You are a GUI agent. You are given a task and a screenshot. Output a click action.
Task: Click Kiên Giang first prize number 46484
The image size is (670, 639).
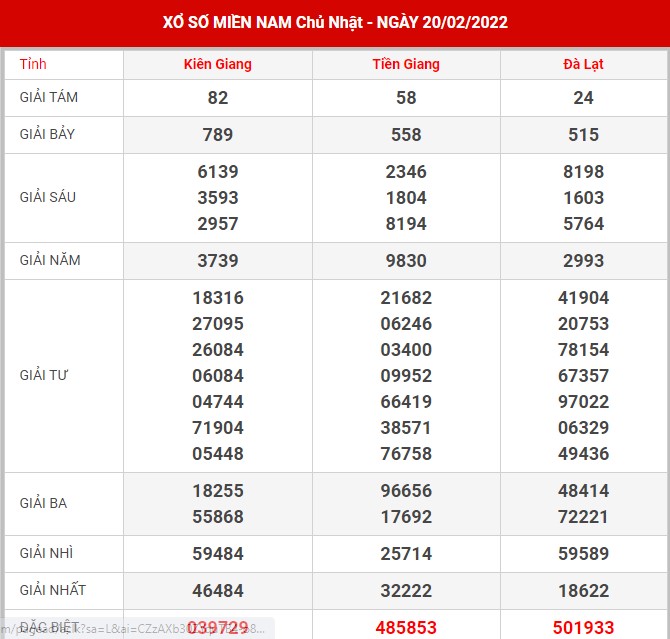218,590
